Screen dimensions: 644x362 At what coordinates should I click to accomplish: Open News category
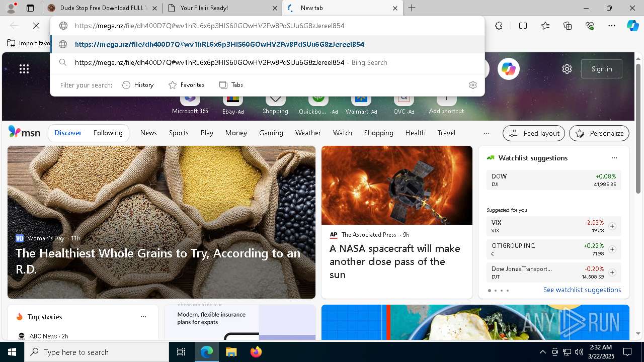[x=148, y=133]
